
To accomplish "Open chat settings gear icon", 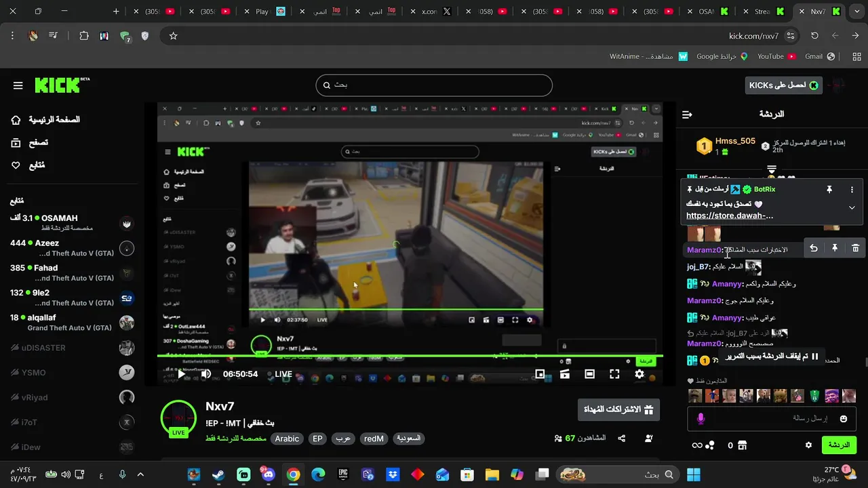I will [x=808, y=445].
